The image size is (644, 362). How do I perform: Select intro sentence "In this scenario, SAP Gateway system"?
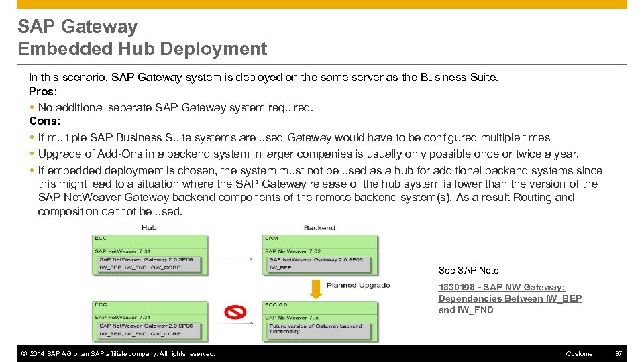(x=263, y=77)
